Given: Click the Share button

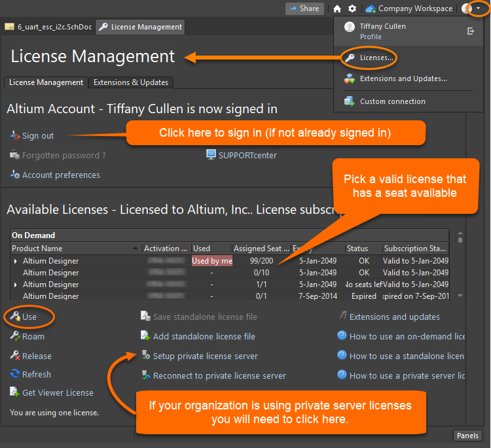Looking at the screenshot, I should click(304, 9).
